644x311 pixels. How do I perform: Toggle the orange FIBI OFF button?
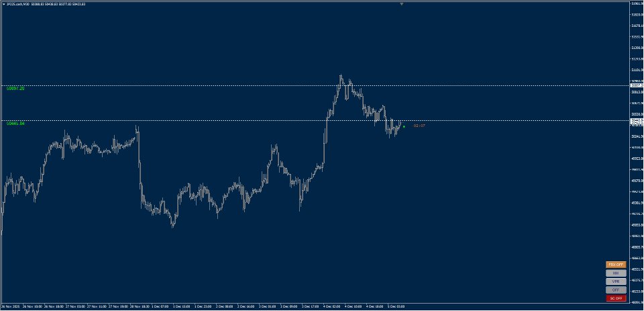[616, 265]
